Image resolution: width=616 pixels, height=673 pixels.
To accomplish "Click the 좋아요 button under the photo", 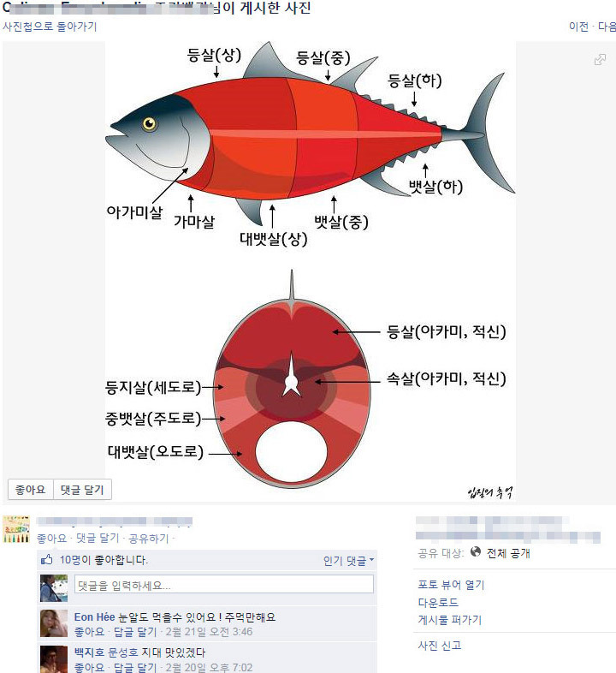I will [x=31, y=490].
